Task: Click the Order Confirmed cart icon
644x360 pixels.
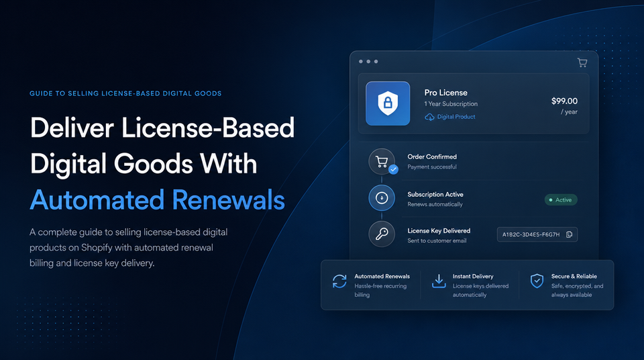Action: click(382, 161)
